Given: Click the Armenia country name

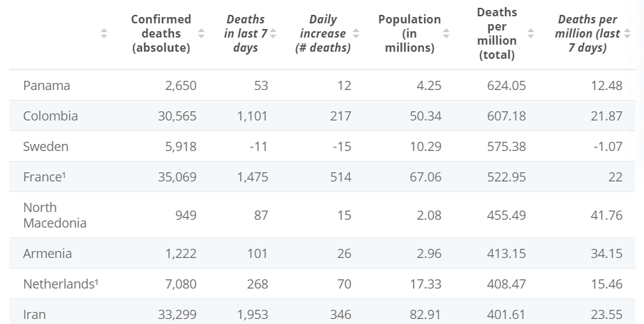Looking at the screenshot, I should [x=48, y=253].
